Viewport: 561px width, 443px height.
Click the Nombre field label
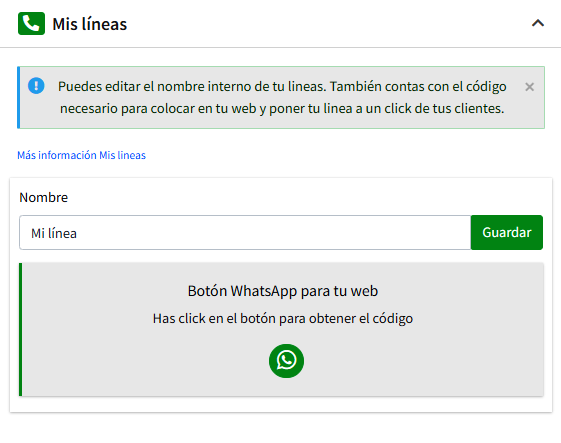coord(44,198)
